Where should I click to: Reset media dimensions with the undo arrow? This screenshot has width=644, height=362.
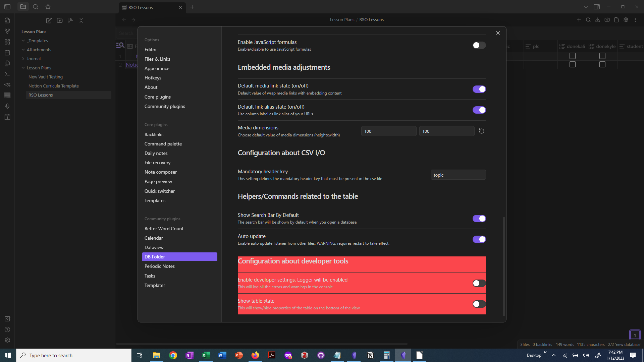pyautogui.click(x=482, y=131)
